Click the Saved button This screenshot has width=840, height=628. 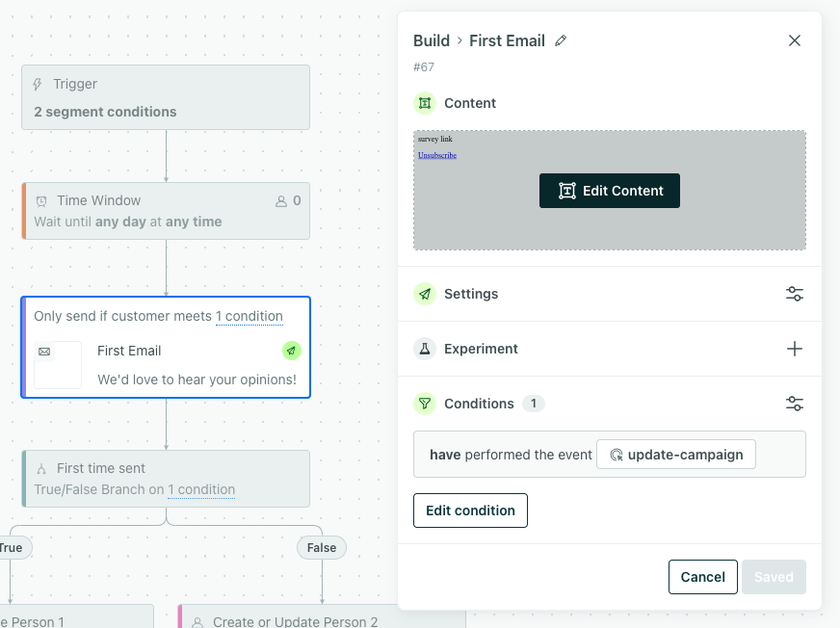point(774,577)
